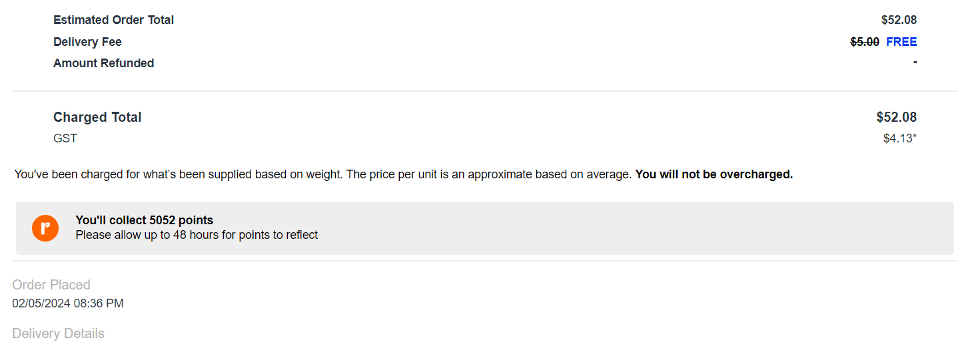The height and width of the screenshot is (344, 980).
Task: Click the Order Placed heading
Action: (51, 285)
